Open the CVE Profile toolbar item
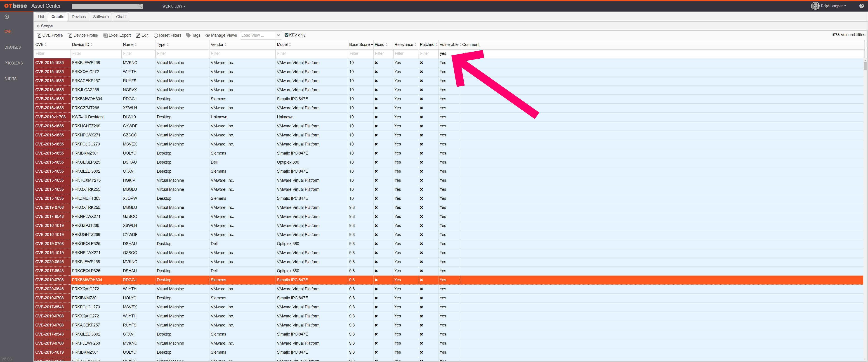Viewport: 868px width, 362px height. tap(50, 36)
